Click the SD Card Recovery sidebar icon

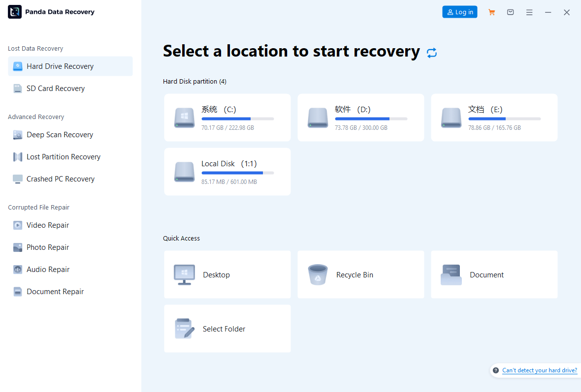click(x=17, y=89)
